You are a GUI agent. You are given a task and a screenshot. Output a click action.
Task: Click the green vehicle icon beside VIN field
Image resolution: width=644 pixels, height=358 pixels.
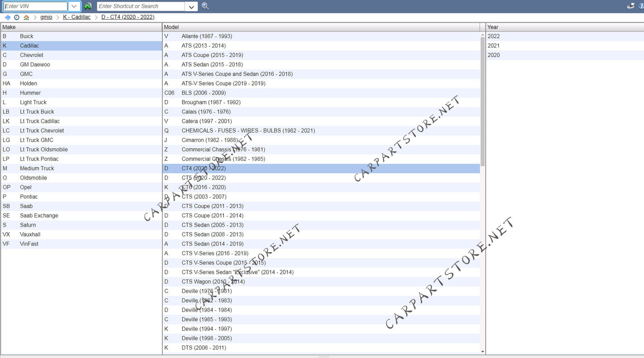pyautogui.click(x=88, y=6)
